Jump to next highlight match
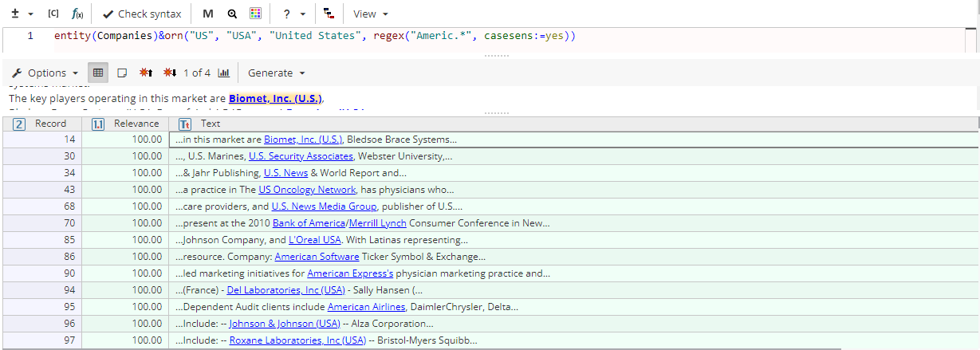Viewport: 980px width, 350px height. coord(169,73)
